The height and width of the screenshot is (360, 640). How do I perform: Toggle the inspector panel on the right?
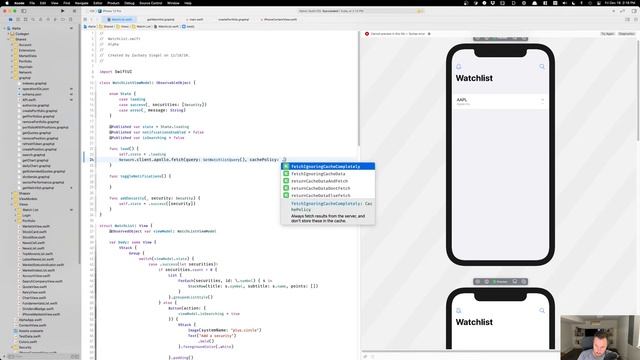tap(634, 11)
